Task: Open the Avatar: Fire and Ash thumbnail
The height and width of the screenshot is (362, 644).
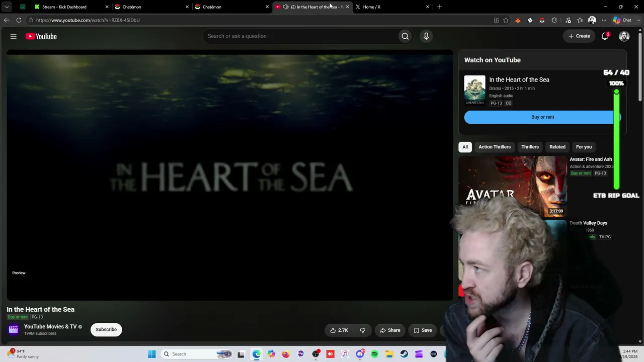Action: [x=513, y=186]
